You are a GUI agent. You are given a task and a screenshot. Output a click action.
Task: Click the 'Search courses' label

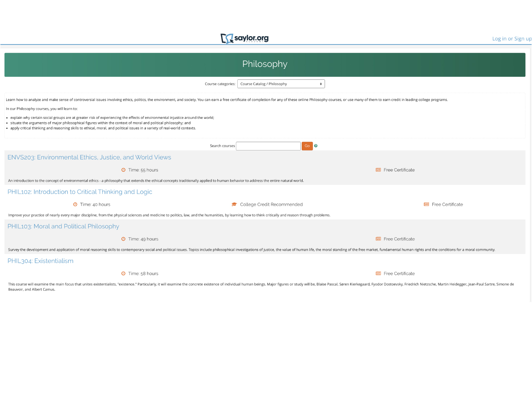pyautogui.click(x=222, y=146)
